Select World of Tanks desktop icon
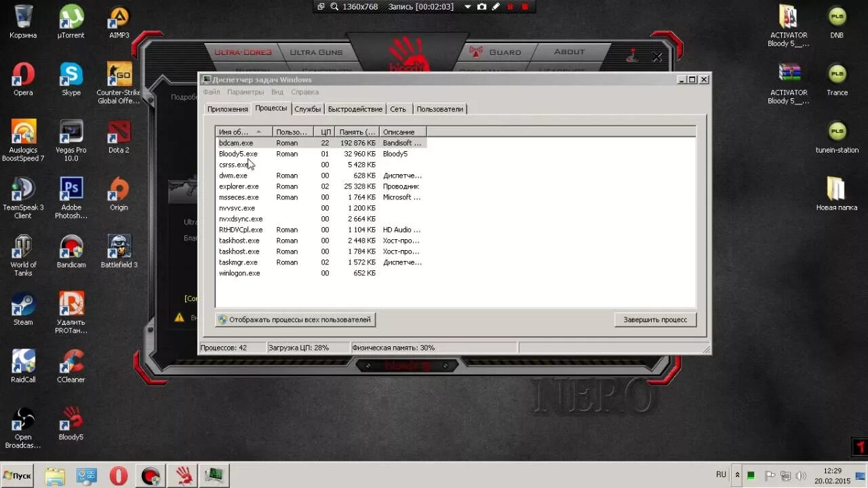The image size is (868, 488). (23, 256)
